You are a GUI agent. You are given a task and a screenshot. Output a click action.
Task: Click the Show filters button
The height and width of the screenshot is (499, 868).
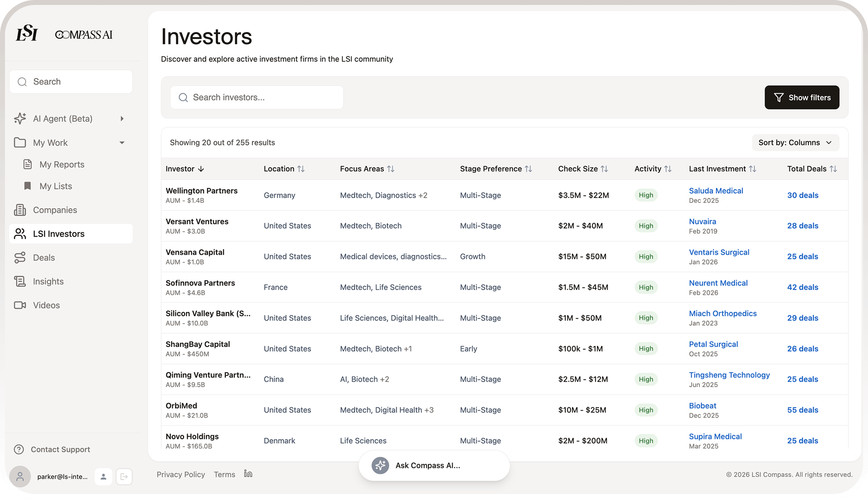pyautogui.click(x=802, y=97)
